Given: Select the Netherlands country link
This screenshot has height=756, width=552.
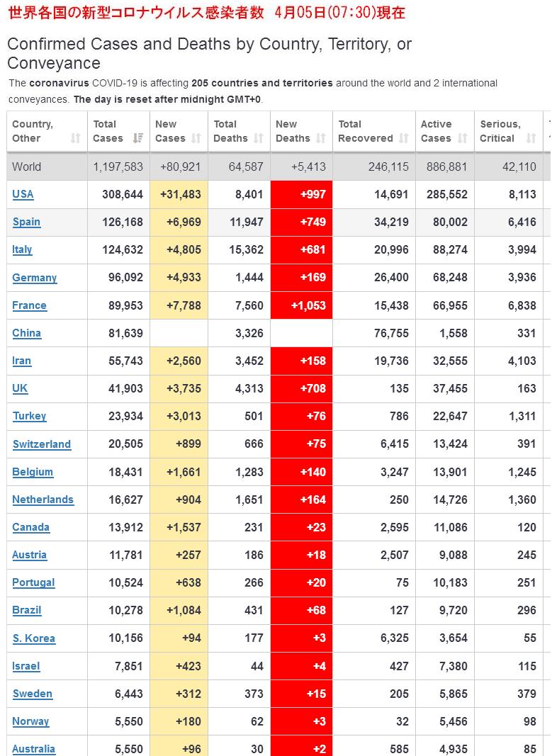Looking at the screenshot, I should click(43, 500).
